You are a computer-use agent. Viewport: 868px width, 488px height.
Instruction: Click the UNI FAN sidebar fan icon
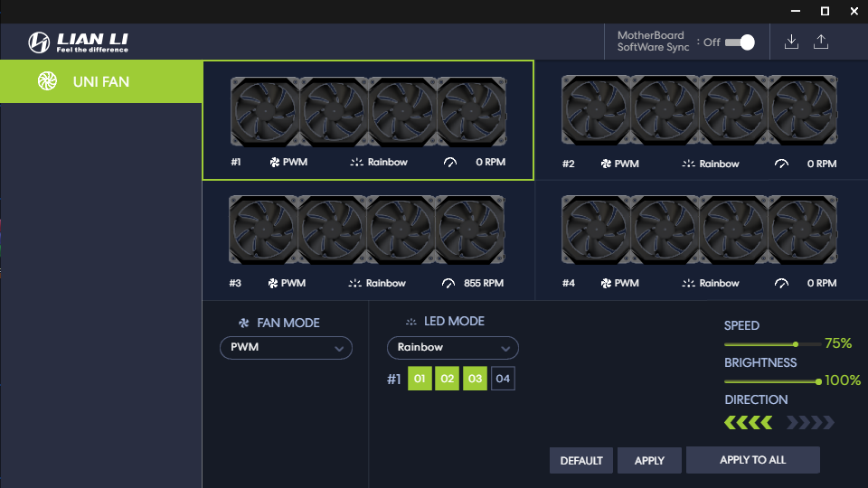(48, 81)
